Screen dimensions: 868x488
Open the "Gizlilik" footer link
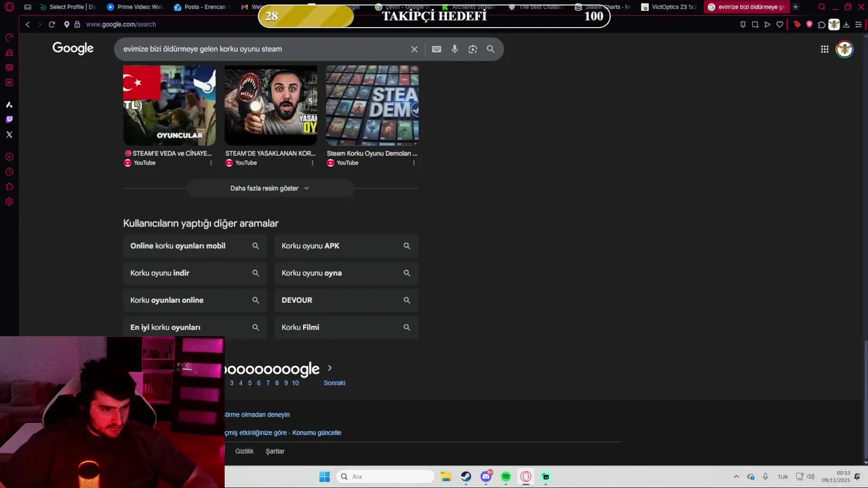point(244,451)
